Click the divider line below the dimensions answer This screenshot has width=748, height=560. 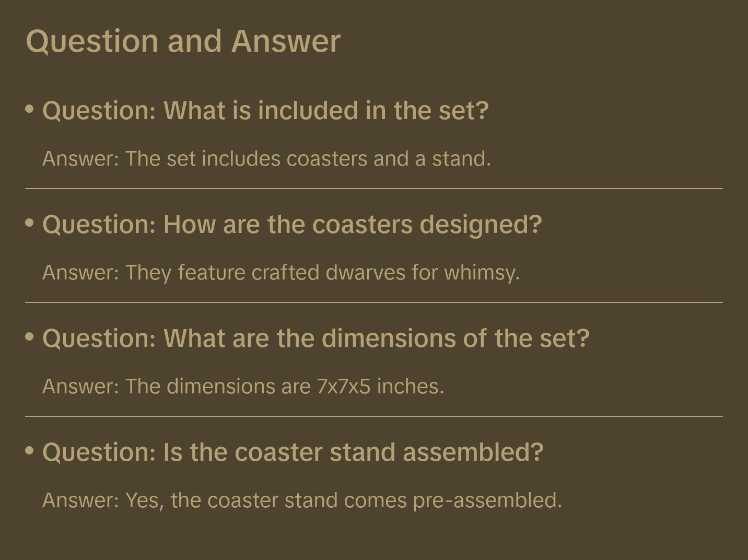[x=374, y=416]
